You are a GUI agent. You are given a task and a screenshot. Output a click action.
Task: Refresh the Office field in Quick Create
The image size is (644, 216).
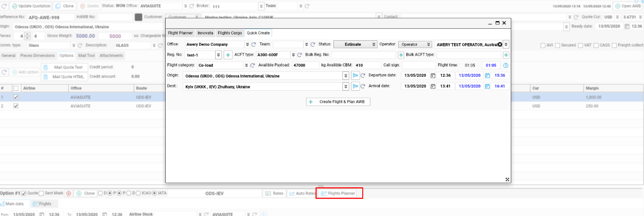pyautogui.click(x=253, y=44)
